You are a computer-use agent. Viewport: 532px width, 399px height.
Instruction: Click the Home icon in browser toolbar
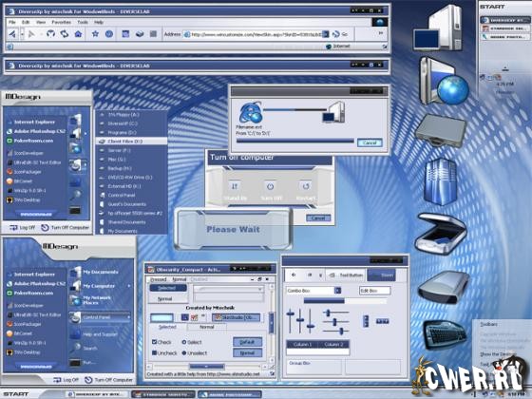[78, 34]
